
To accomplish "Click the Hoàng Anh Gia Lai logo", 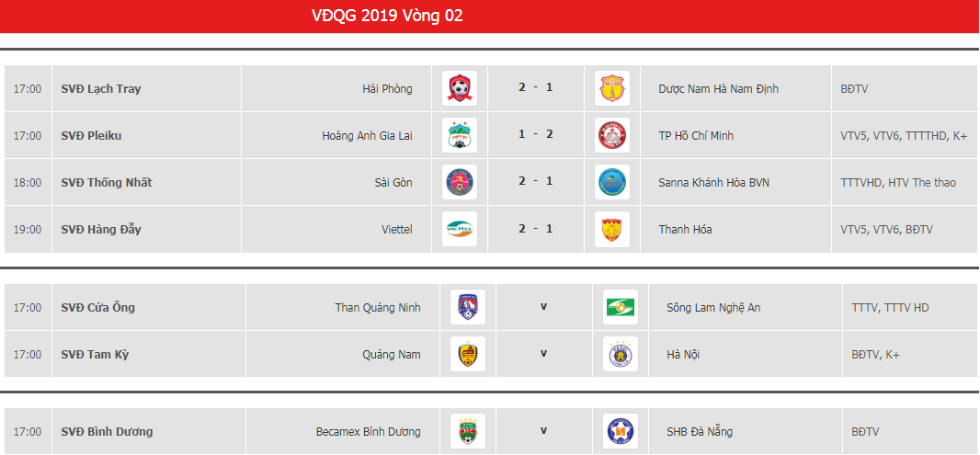I will click(x=459, y=136).
